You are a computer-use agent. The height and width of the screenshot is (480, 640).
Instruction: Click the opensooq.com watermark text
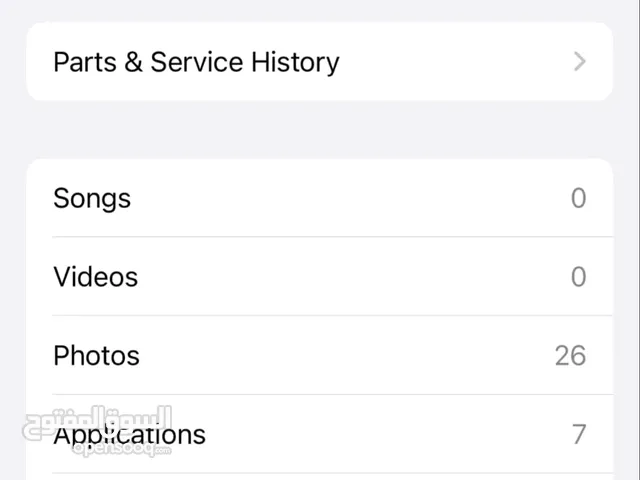coord(122,449)
